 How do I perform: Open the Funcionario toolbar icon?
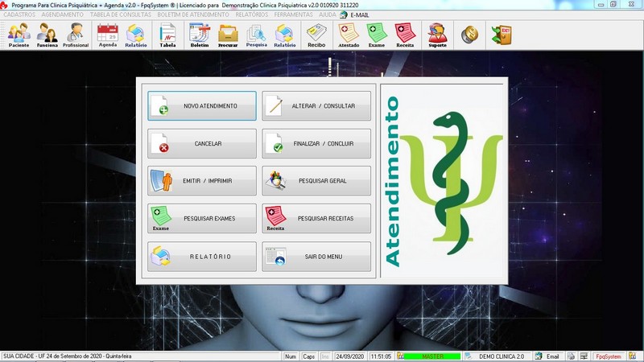click(x=47, y=35)
